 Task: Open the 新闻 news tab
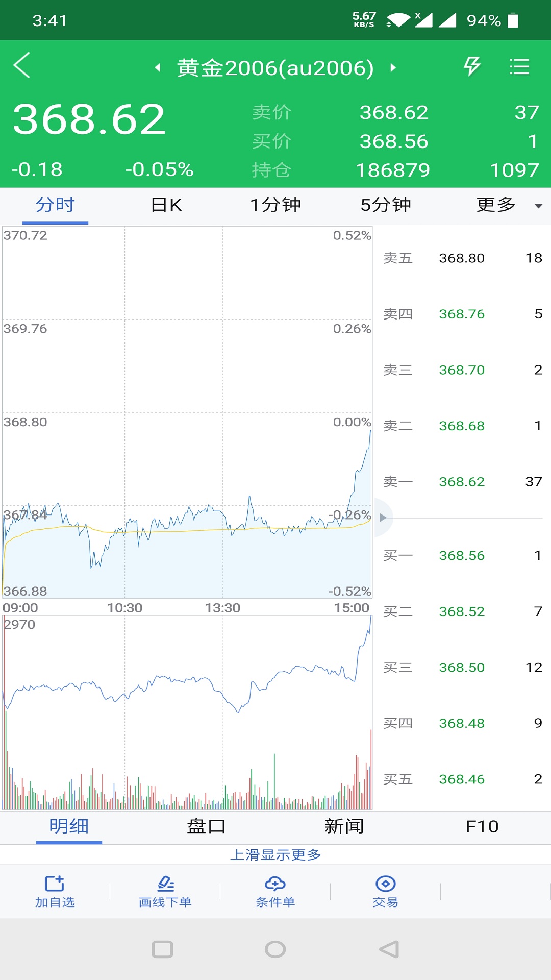pyautogui.click(x=344, y=826)
